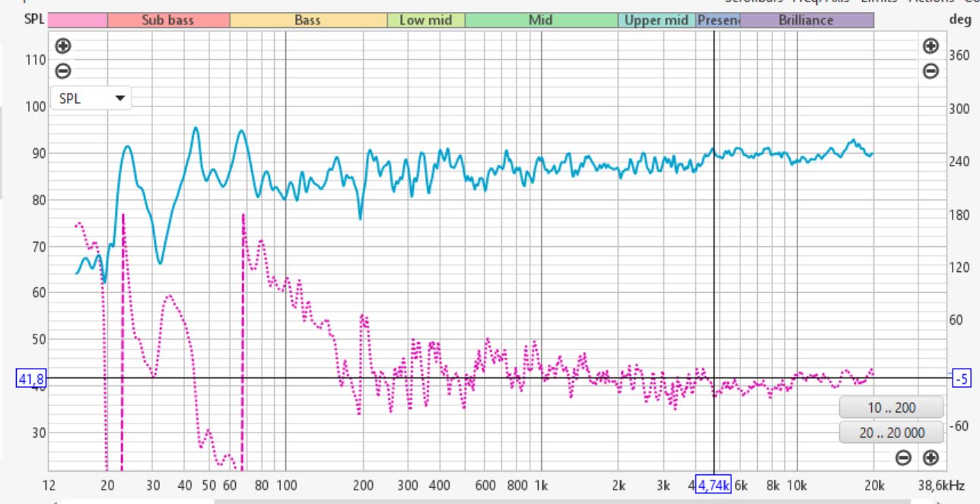This screenshot has height=504, width=980.
Task: Zoom out left vertical axis minus icon
Action: coord(63,71)
